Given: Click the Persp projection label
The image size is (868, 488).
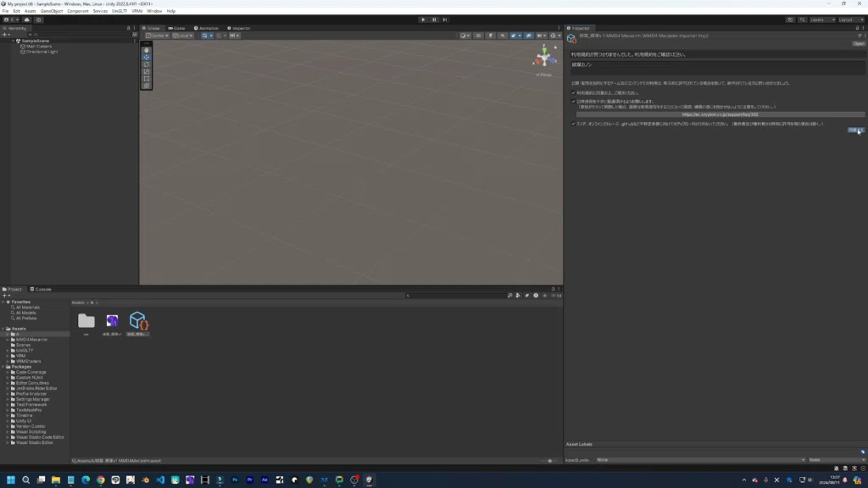Looking at the screenshot, I should click(543, 75).
